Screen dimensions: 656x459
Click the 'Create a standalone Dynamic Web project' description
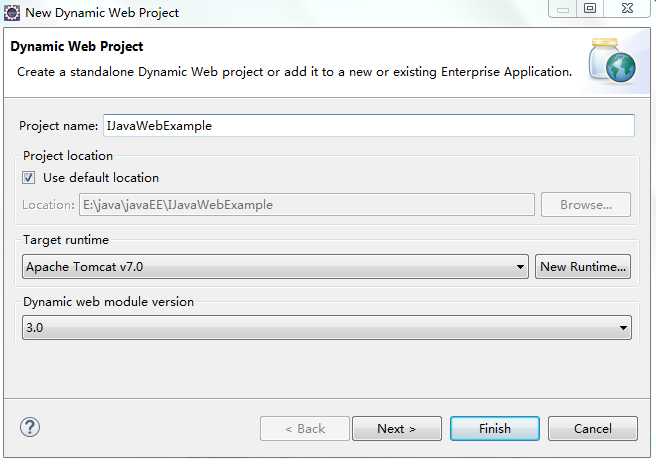click(294, 72)
